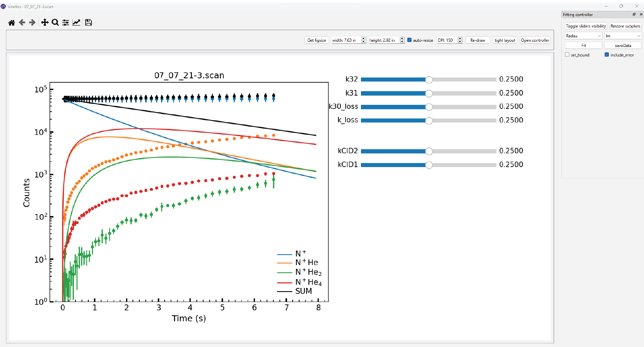
Task: Save the figure with floppy disk icon
Action: pyautogui.click(x=89, y=22)
